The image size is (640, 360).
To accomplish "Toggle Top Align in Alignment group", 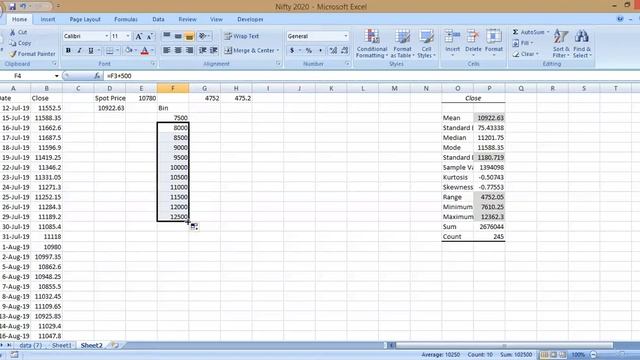I will 167,36.
